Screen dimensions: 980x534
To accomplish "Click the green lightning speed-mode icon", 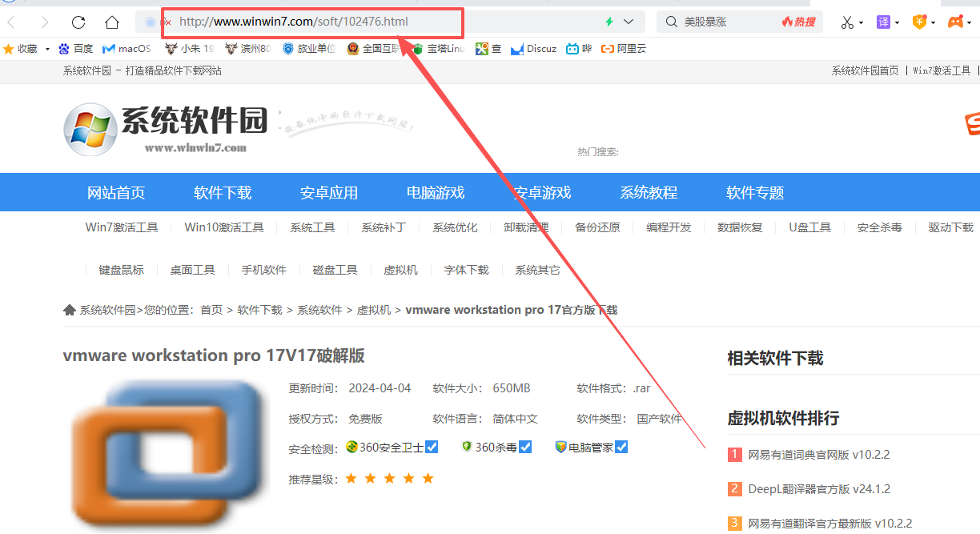I will 608,22.
